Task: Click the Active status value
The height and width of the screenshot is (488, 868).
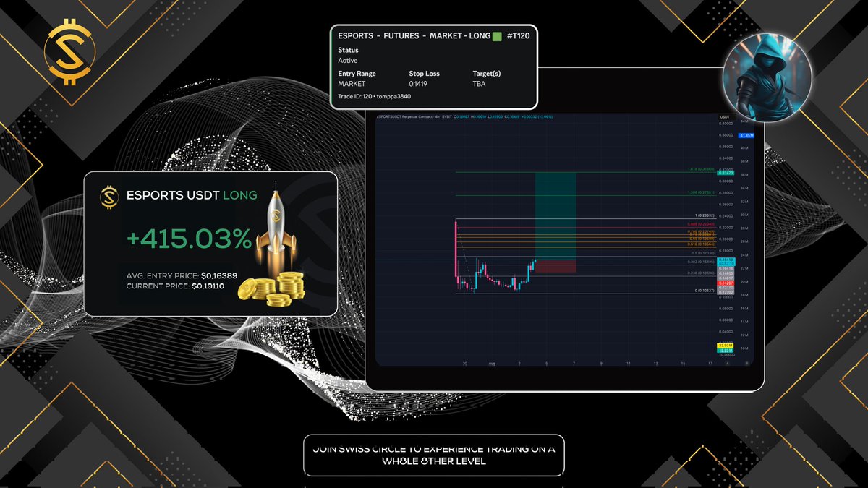Action: coord(348,60)
